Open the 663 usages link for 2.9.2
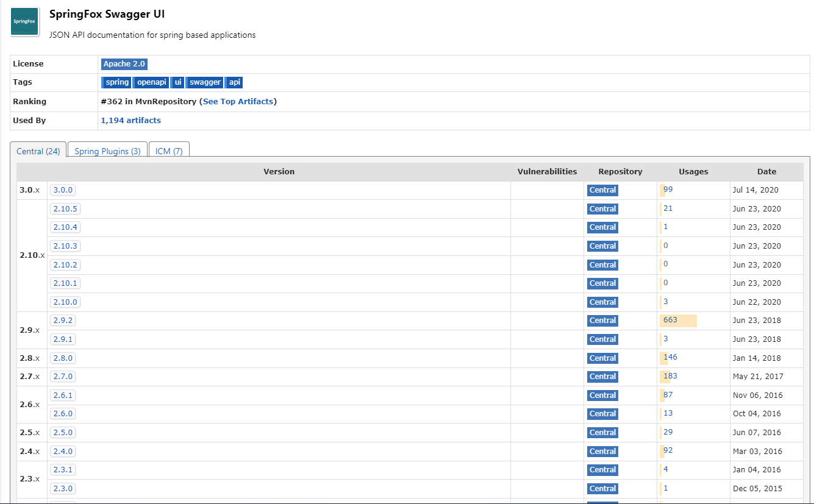 [670, 320]
